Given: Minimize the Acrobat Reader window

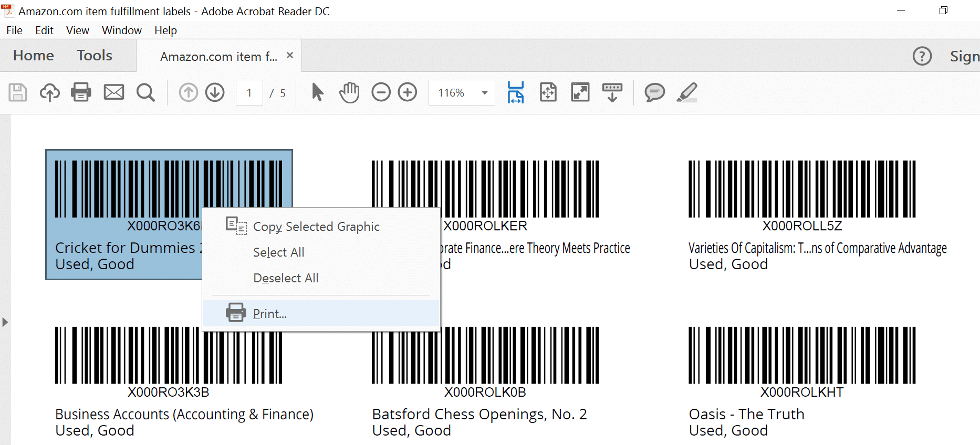Looking at the screenshot, I should point(901,10).
